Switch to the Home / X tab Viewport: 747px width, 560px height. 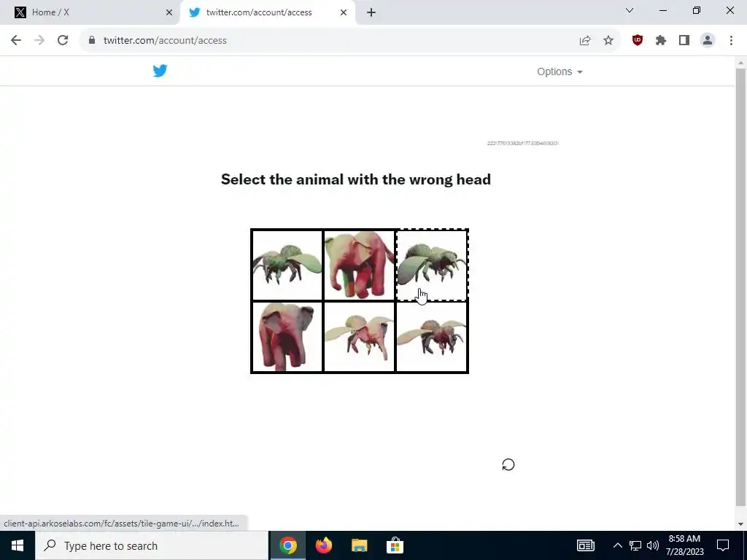tap(90, 12)
